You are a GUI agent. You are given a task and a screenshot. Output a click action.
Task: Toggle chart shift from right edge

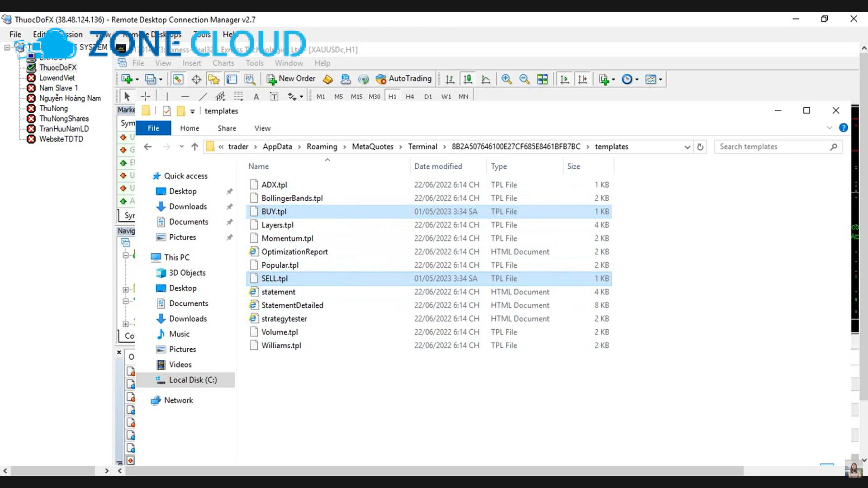[x=583, y=79]
